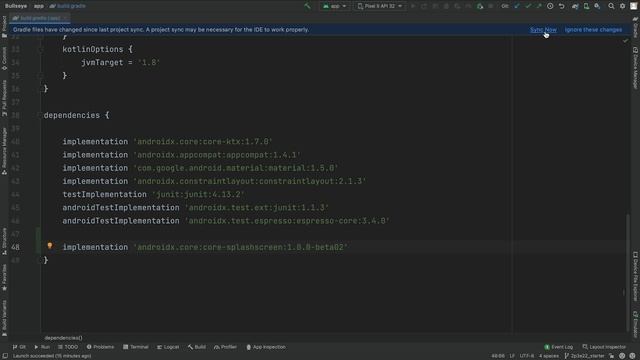Open the Event Log panel
The width and height of the screenshot is (640, 360).
click(x=559, y=347)
